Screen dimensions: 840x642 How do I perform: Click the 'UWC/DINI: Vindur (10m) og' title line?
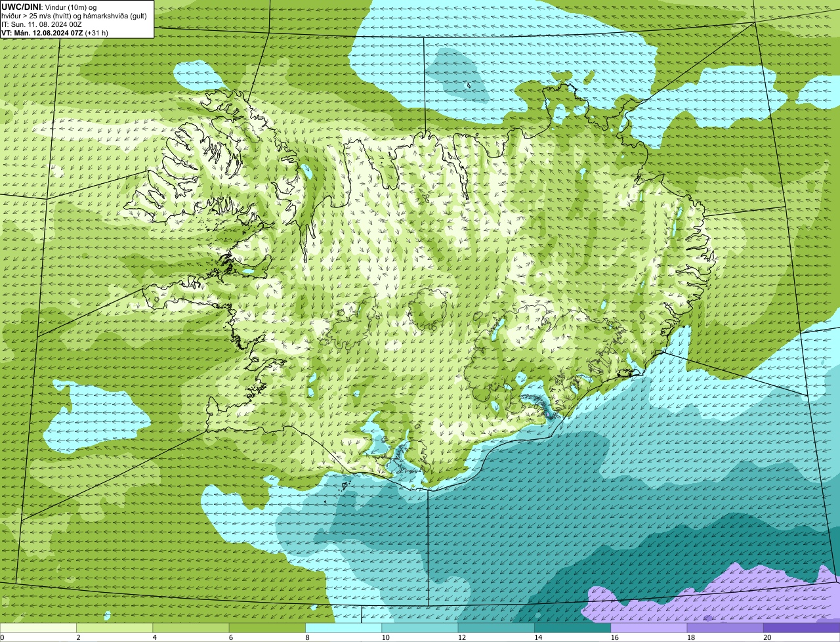(49, 7)
